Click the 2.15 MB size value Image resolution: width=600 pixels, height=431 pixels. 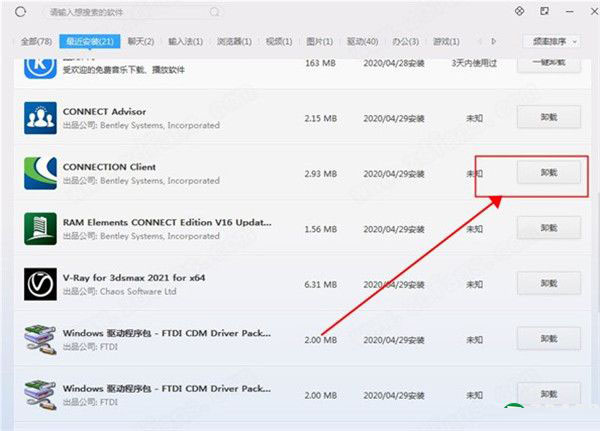pos(321,118)
